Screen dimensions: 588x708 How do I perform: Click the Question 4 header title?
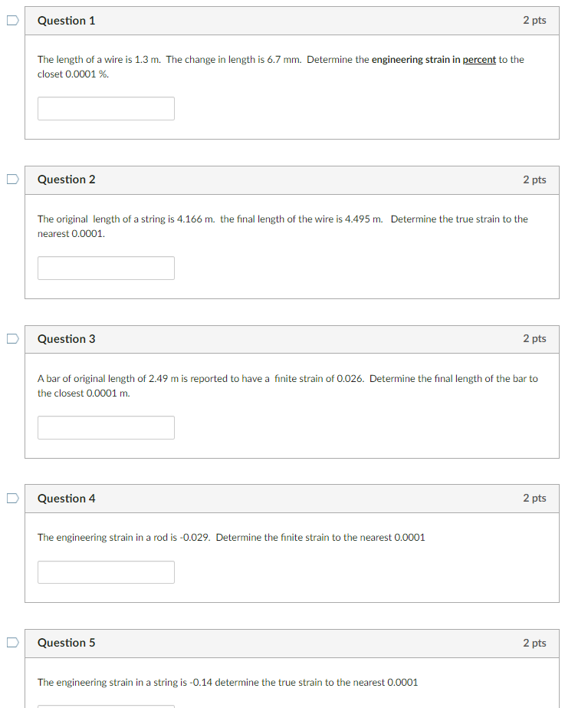coord(67,499)
